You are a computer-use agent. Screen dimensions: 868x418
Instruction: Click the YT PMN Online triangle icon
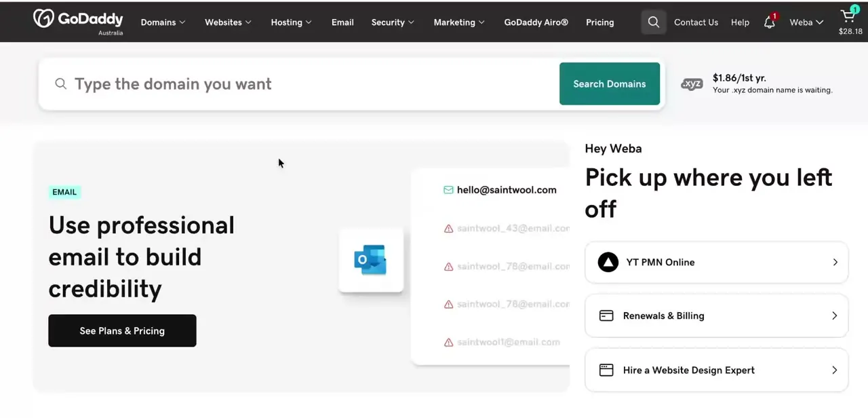click(x=608, y=262)
